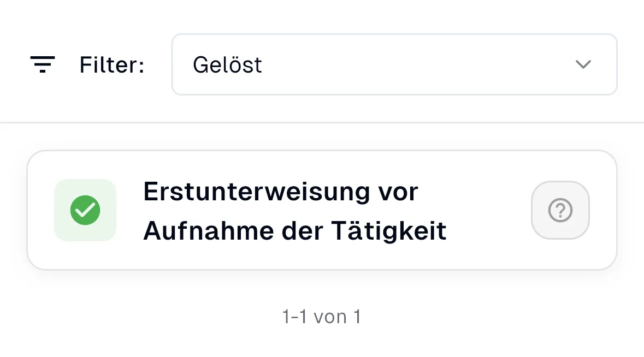Open the Erstunterweisung vor Aufnahme der Tätigkeit entry
644x357 pixels.
[x=294, y=210]
